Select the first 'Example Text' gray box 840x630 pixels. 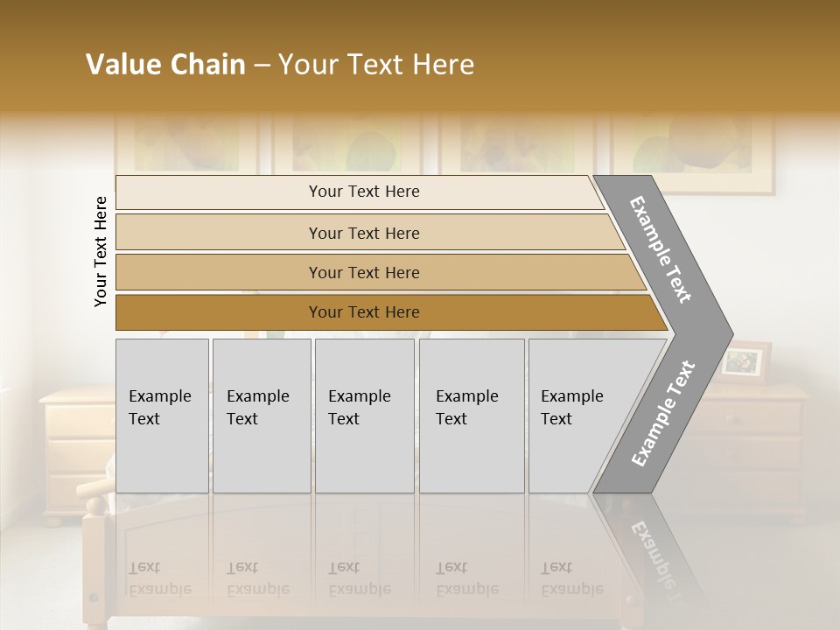click(x=162, y=416)
